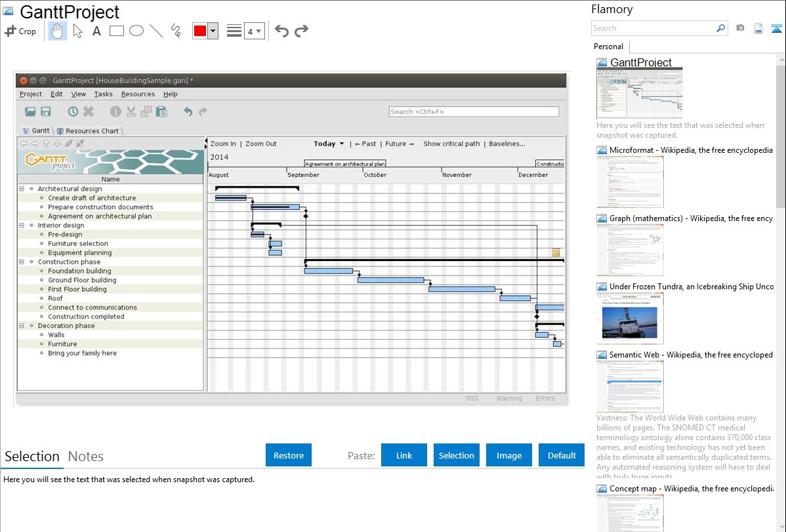786x532 pixels.
Task: Select the text annotation tool
Action: coord(96,31)
